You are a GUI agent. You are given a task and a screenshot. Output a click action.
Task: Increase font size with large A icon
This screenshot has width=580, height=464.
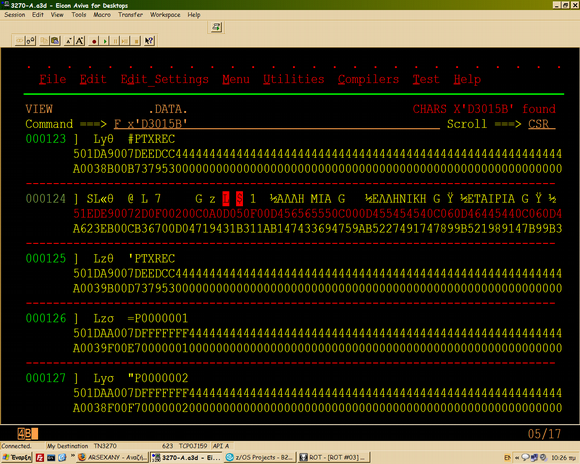80,41
